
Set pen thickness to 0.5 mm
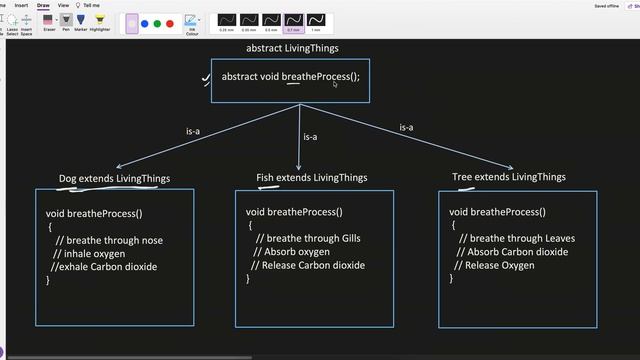click(x=271, y=23)
